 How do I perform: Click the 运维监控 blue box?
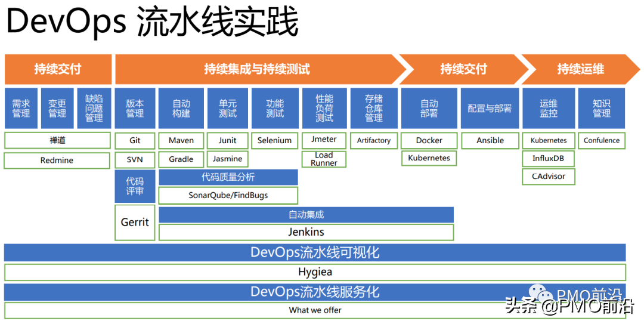point(549,108)
